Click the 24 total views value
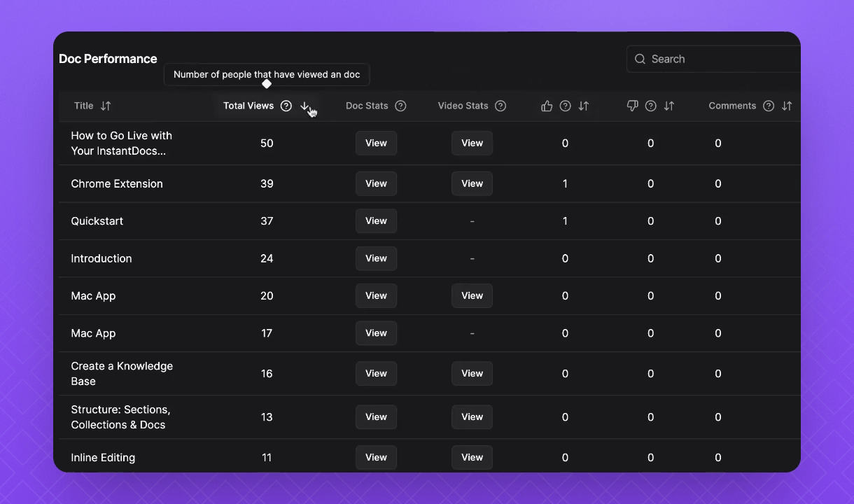 pyautogui.click(x=267, y=258)
